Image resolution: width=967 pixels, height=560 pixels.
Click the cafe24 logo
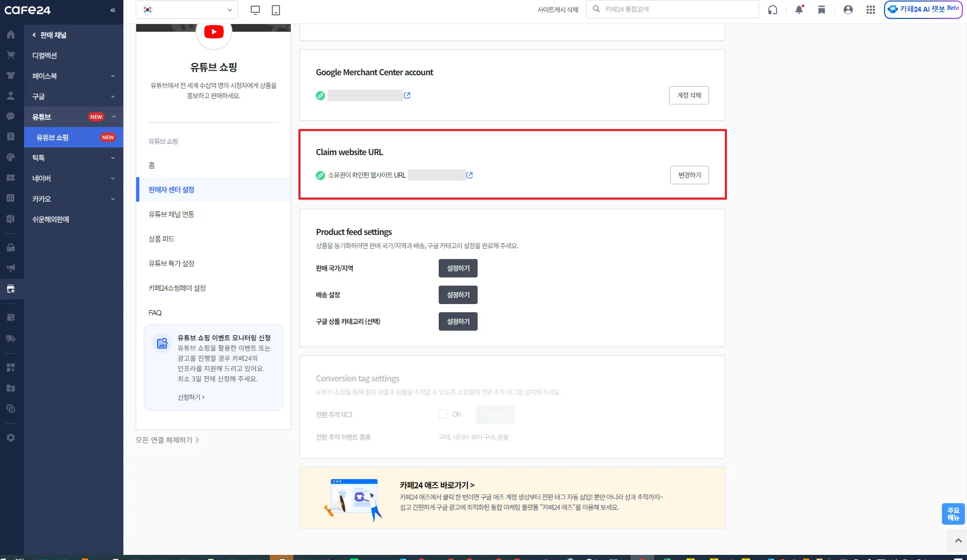(28, 10)
